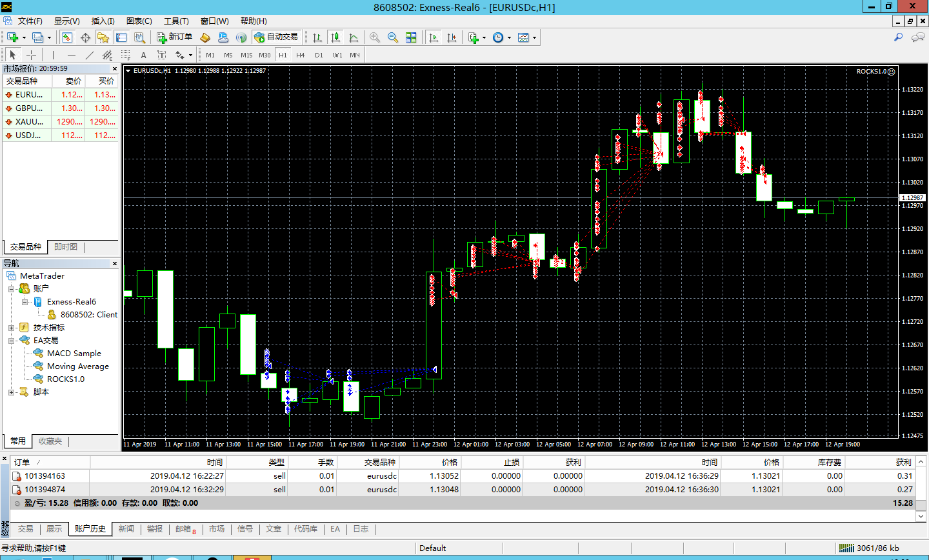Viewport: 929px width, 560px height.
Task: Open the MetaEditor book icon
Action: click(205, 37)
